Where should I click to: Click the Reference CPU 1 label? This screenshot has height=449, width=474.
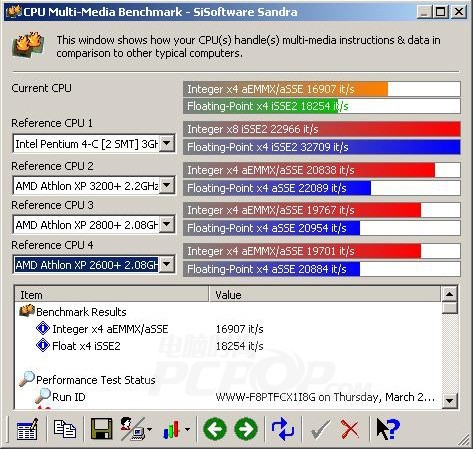click(x=52, y=123)
